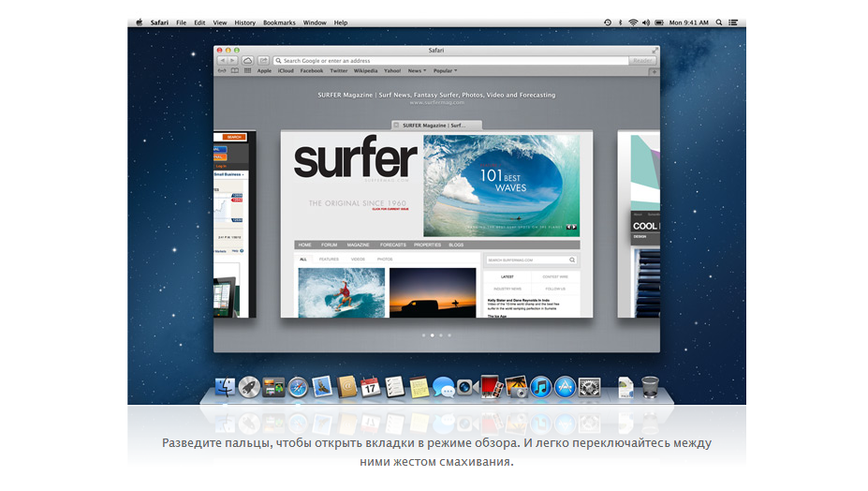Open FaceTime camera icon in Dock

coord(468,387)
